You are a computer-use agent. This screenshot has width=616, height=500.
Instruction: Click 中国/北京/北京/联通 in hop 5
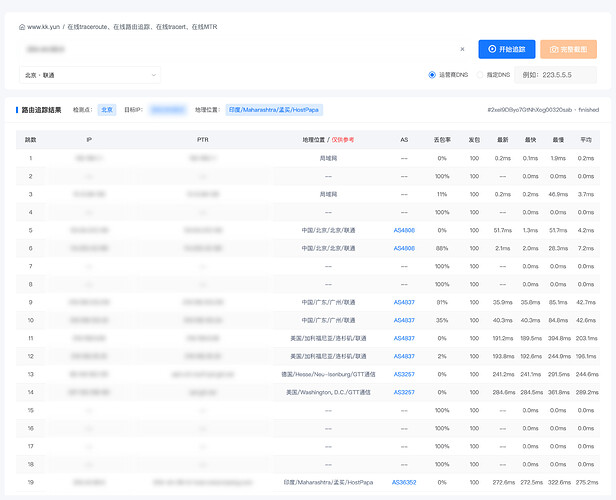pos(328,230)
